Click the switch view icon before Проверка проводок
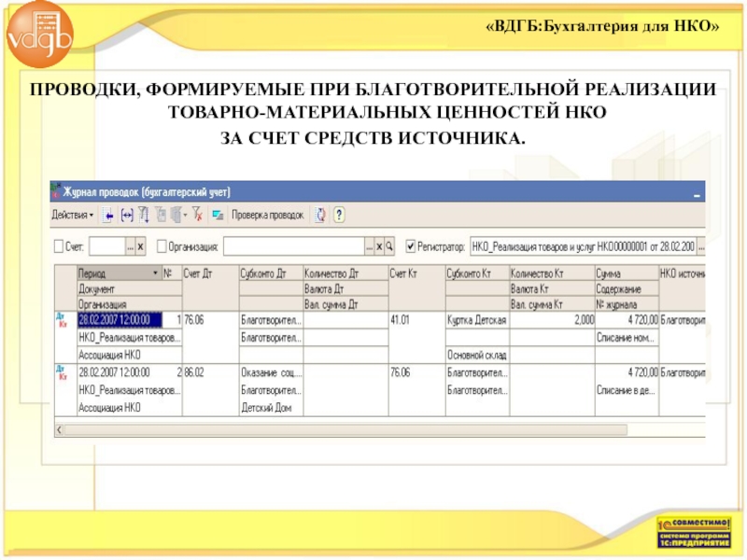Viewport: 747px width, 560px height. pyautogui.click(x=218, y=216)
